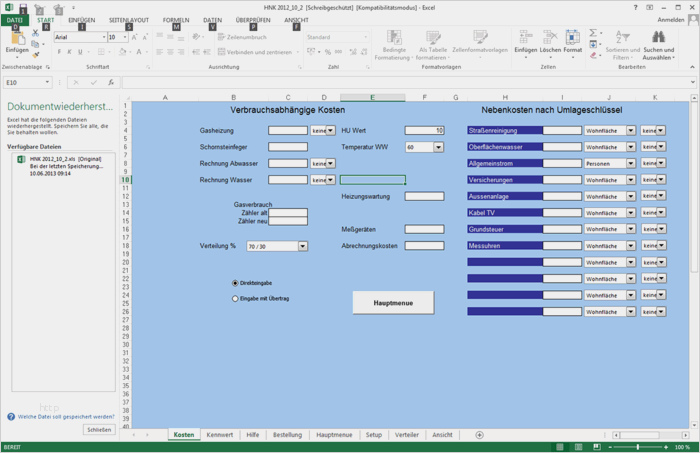Screen dimensions: 700x453
Task: Switch to the Kennwert sheet tab
Action: (x=219, y=435)
